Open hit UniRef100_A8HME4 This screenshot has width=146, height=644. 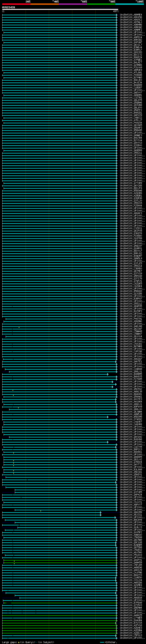tap(131, 15)
